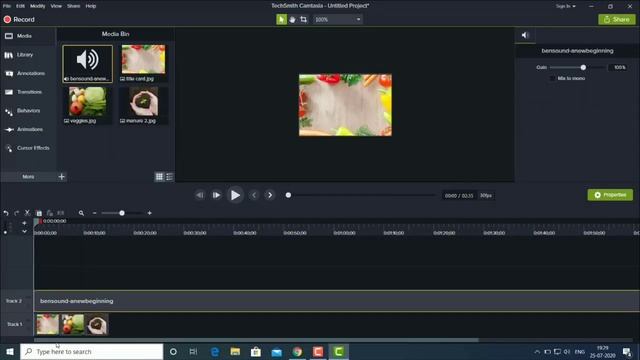Open Google Chrome from the taskbar
Screen dimensions: 640x360
click(x=298, y=351)
